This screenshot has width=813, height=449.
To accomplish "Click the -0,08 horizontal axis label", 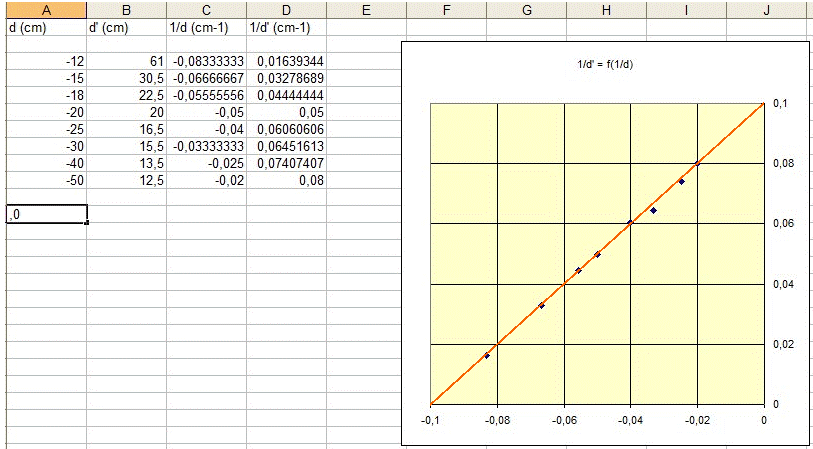I will pyautogui.click(x=497, y=423).
